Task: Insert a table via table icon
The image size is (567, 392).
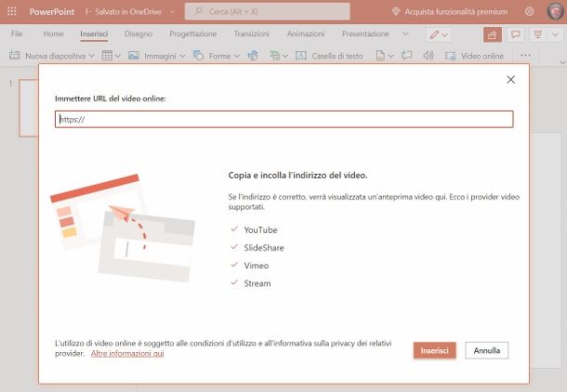Action: click(107, 56)
